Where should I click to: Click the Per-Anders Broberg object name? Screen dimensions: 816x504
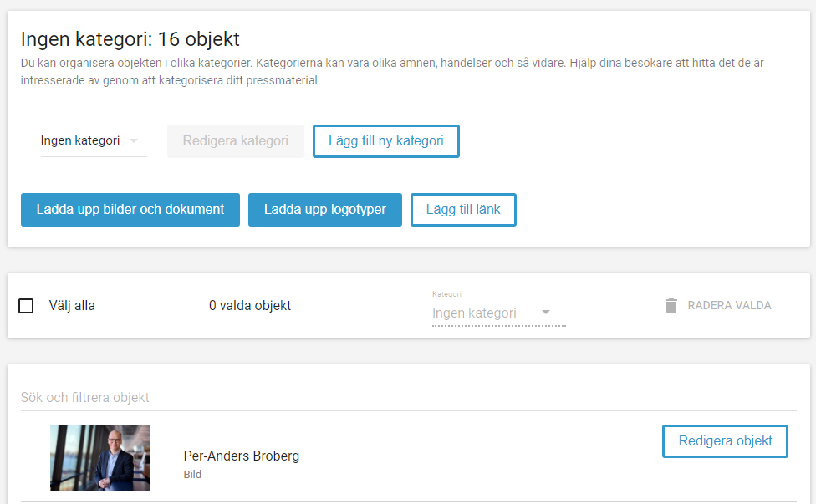(x=242, y=456)
